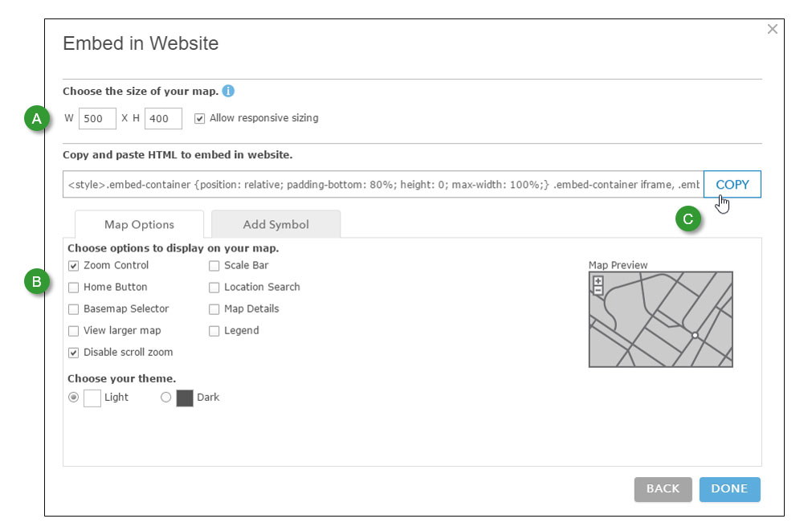Viewport: 812px width, 531px height.
Task: Click the map width input field
Action: (x=98, y=119)
